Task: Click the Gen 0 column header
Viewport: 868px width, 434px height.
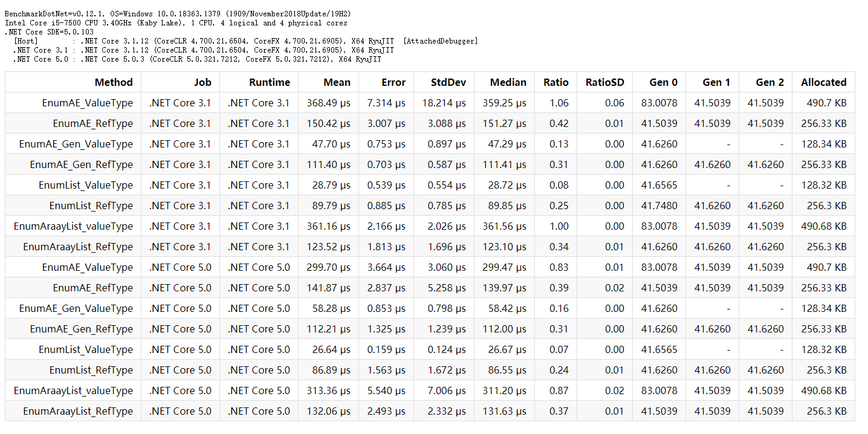Action: [663, 82]
